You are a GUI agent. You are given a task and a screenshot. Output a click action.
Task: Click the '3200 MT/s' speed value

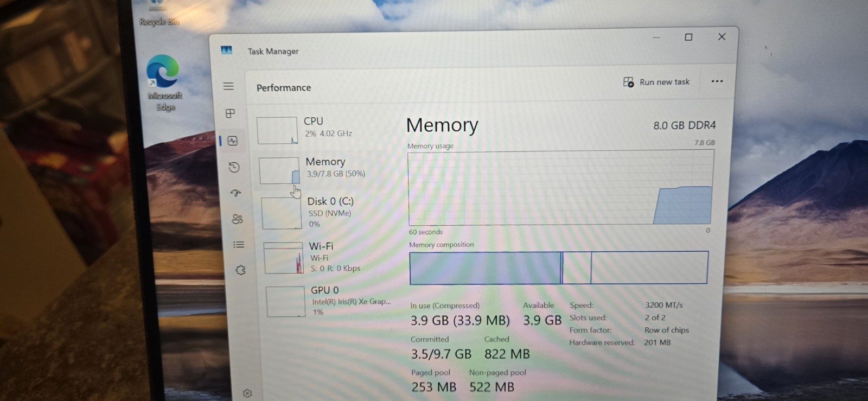coord(663,305)
